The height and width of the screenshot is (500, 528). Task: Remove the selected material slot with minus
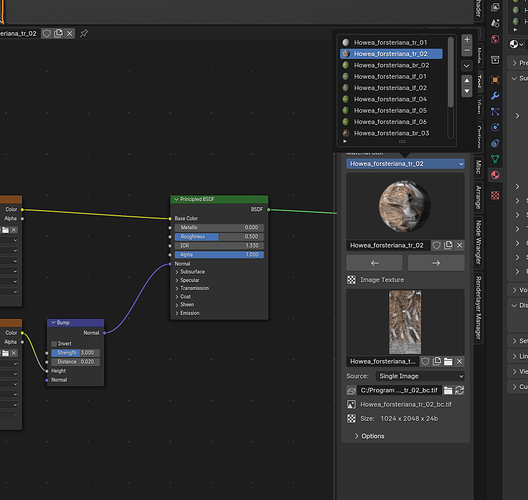point(467,51)
